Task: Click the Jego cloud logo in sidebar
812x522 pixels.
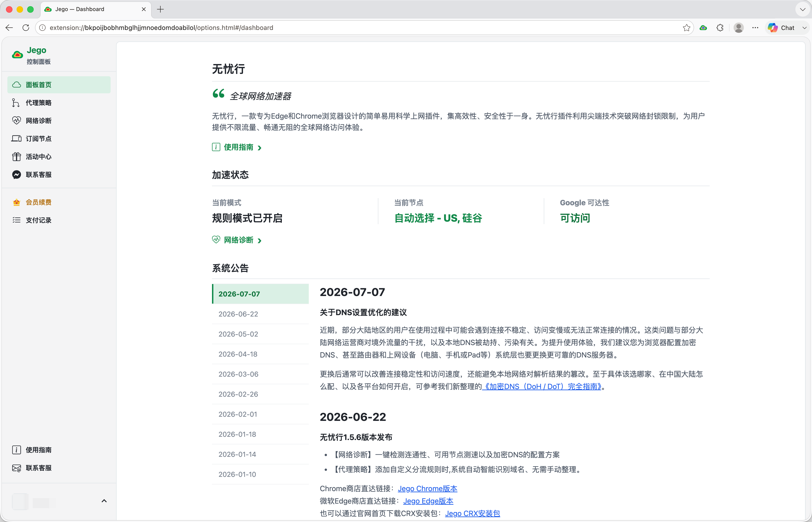Action: click(x=17, y=55)
